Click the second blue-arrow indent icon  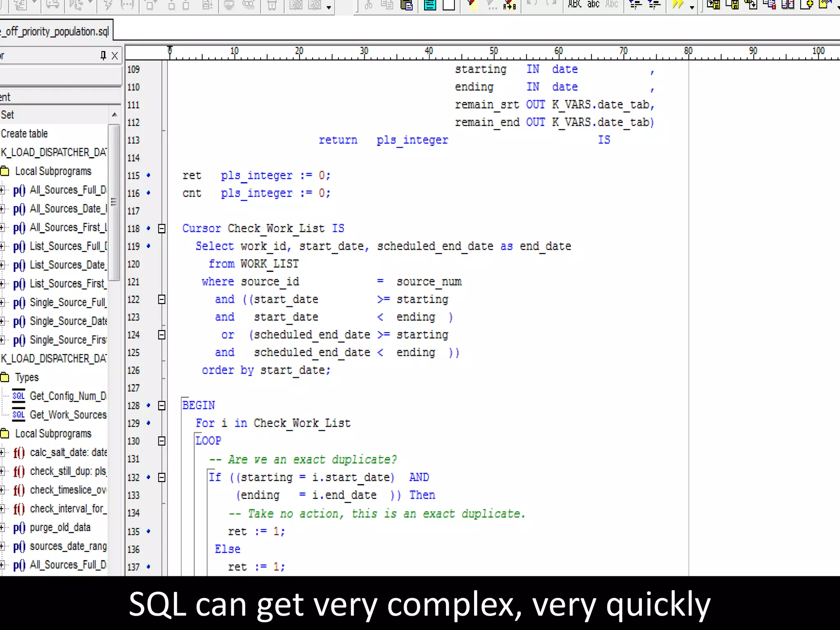(654, 5)
